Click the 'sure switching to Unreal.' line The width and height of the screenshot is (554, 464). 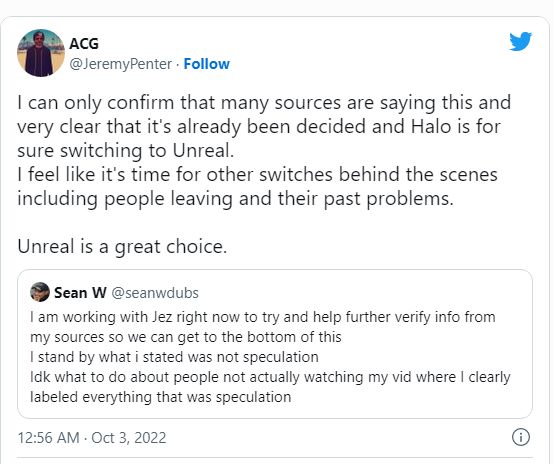coord(126,151)
